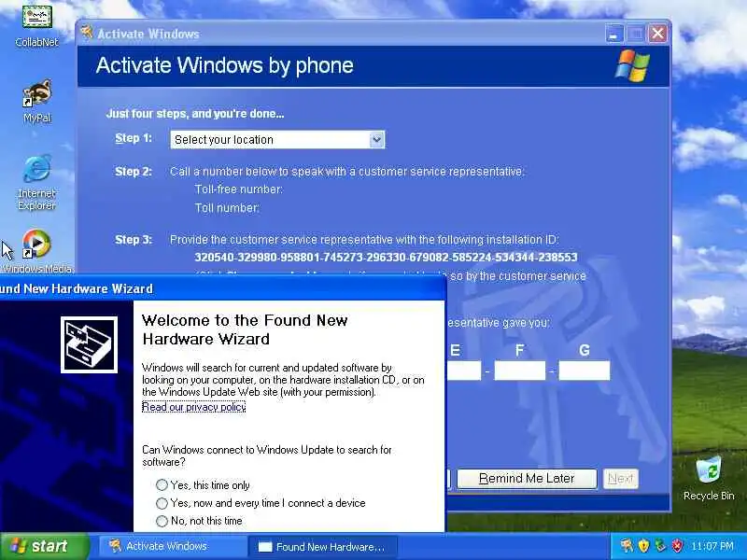Screen dimensions: 747x560
Task: Open the Start menu
Action: pyautogui.click(x=44, y=546)
